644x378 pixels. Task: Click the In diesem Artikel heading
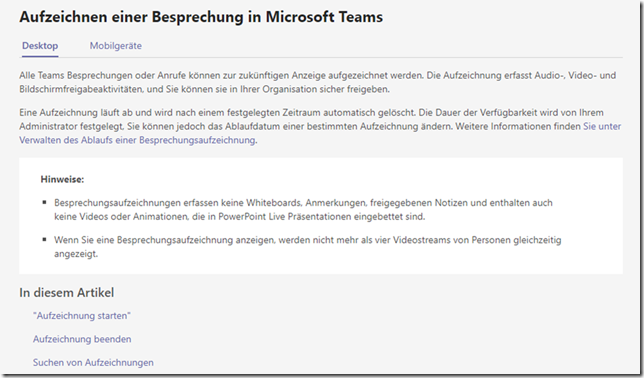pos(67,293)
